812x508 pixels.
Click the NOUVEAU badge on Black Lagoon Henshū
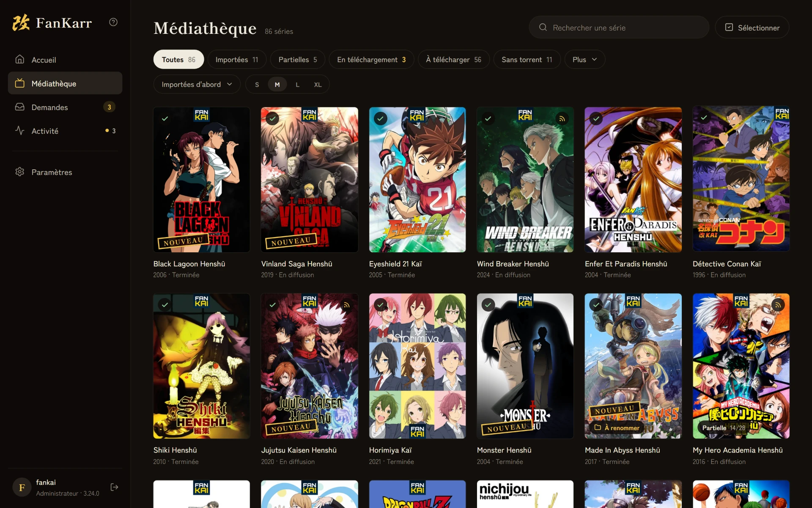[x=183, y=241]
